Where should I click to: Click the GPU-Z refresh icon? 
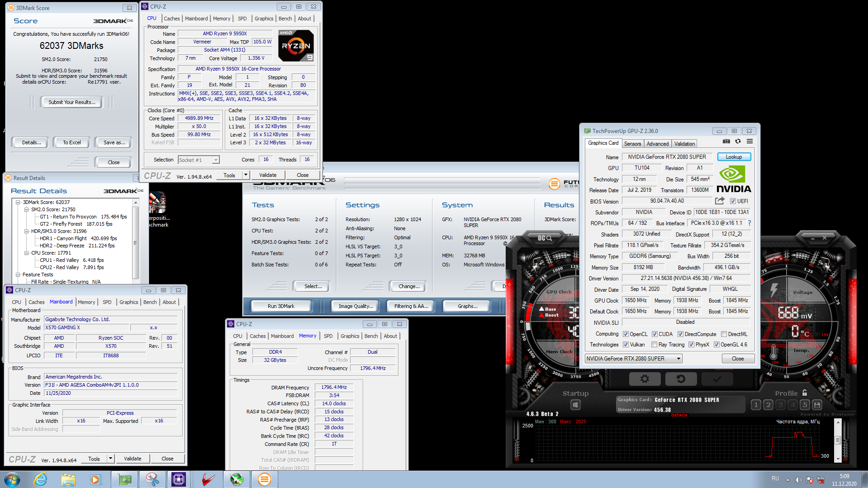(x=738, y=142)
